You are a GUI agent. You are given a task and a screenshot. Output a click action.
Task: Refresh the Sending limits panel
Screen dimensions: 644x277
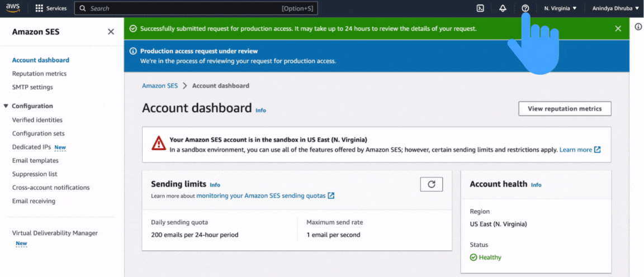pos(431,184)
